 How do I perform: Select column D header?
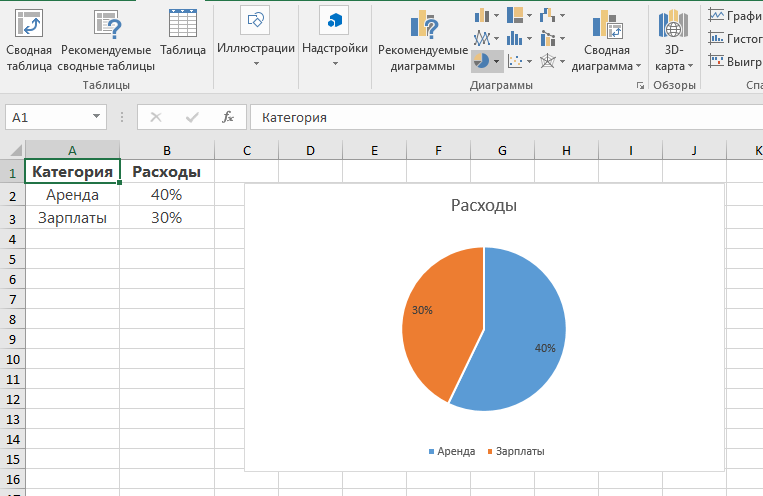(310, 150)
